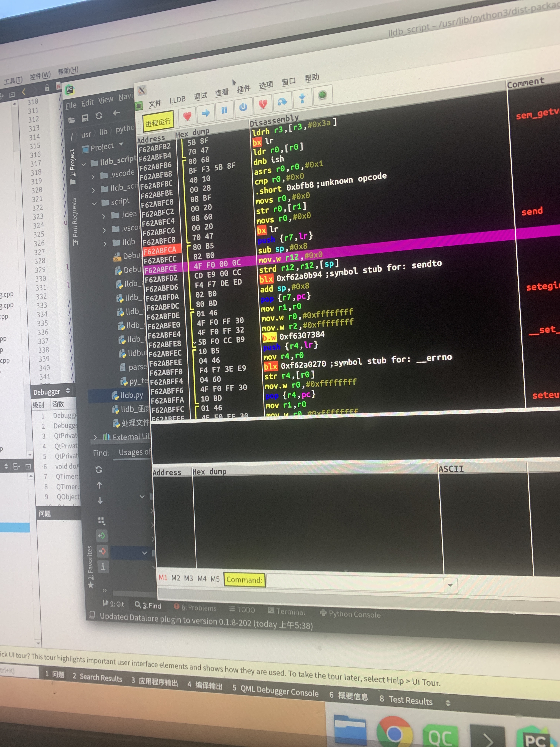Click the PyCharm save all disk icon
This screenshot has height=747, width=560.
[x=85, y=117]
